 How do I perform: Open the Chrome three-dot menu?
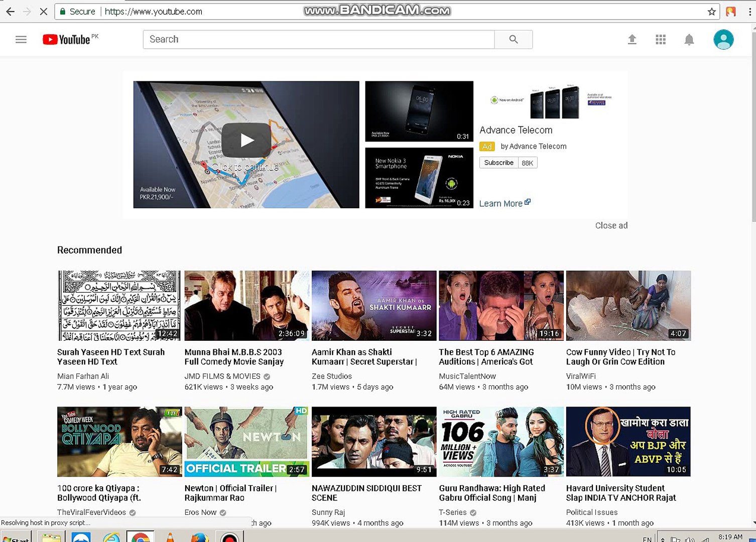(x=750, y=12)
